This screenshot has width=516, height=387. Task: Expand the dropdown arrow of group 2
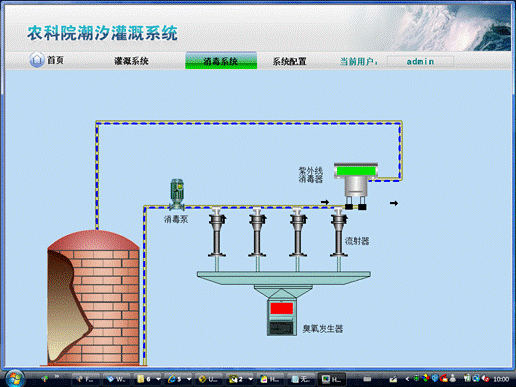250,379
